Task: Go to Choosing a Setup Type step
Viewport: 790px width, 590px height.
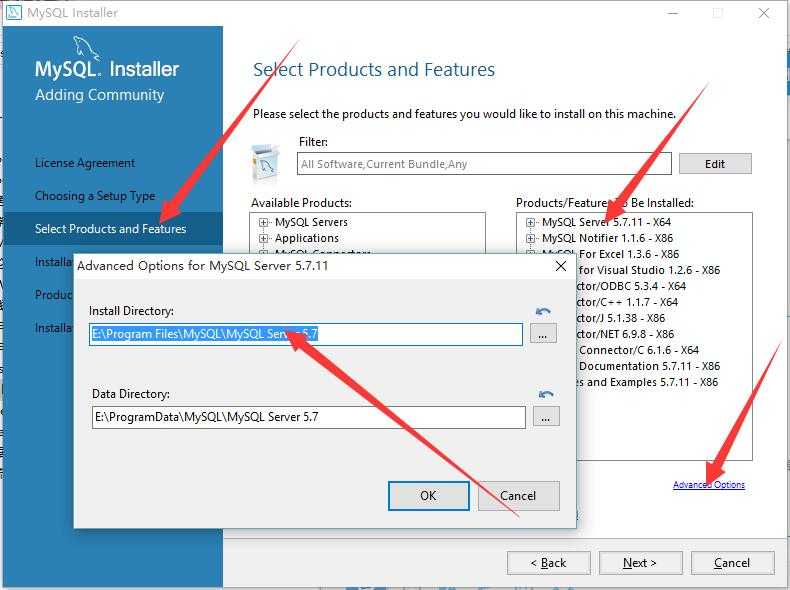Action: 95,195
